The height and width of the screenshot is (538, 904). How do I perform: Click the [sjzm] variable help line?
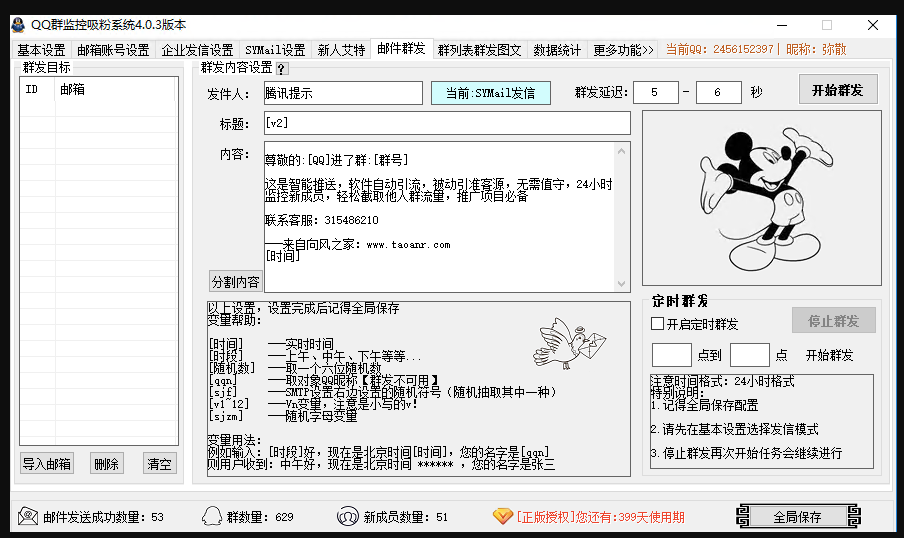(283, 416)
